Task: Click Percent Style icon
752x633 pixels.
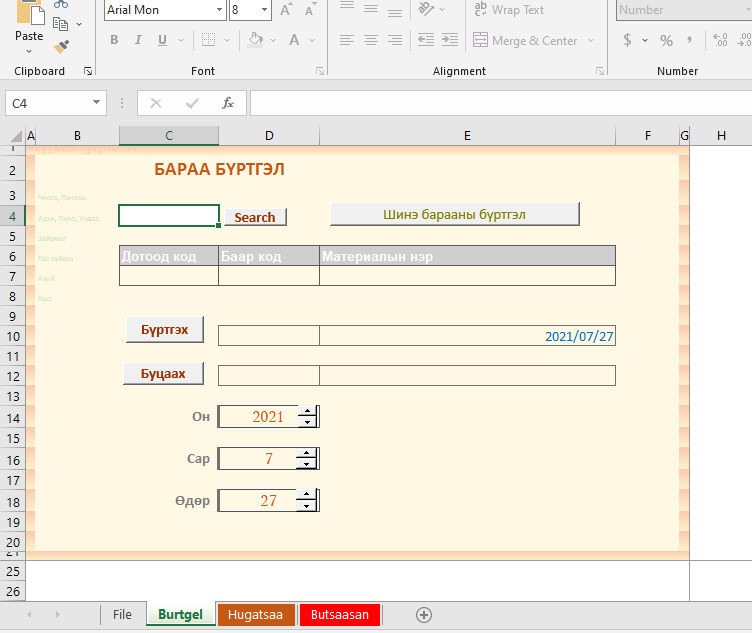Action: click(666, 40)
